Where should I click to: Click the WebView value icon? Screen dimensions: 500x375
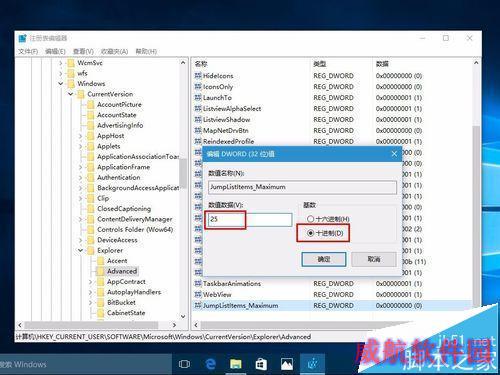[198, 295]
